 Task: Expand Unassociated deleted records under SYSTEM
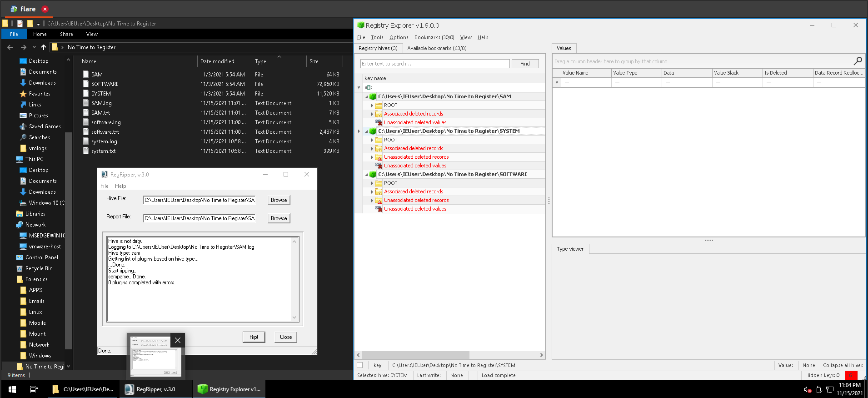click(372, 157)
